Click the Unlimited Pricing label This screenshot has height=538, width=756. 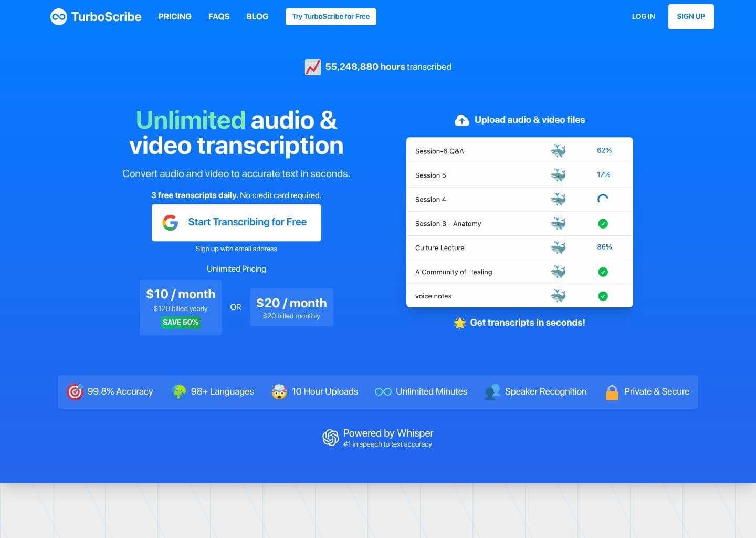[x=236, y=269]
